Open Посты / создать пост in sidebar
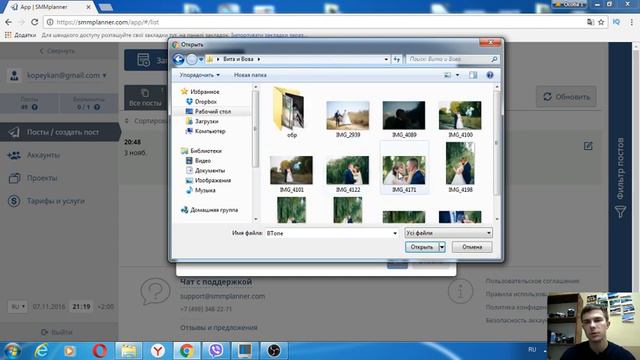 pos(60,132)
